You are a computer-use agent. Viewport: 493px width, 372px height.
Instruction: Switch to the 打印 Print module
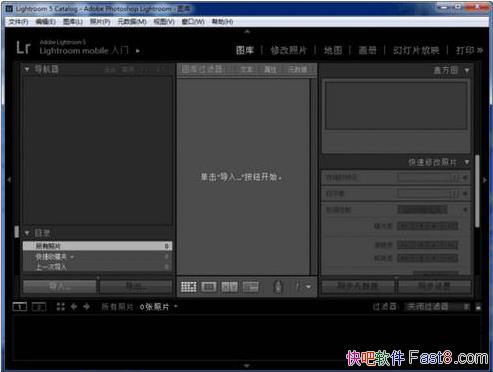pyautogui.click(x=465, y=50)
